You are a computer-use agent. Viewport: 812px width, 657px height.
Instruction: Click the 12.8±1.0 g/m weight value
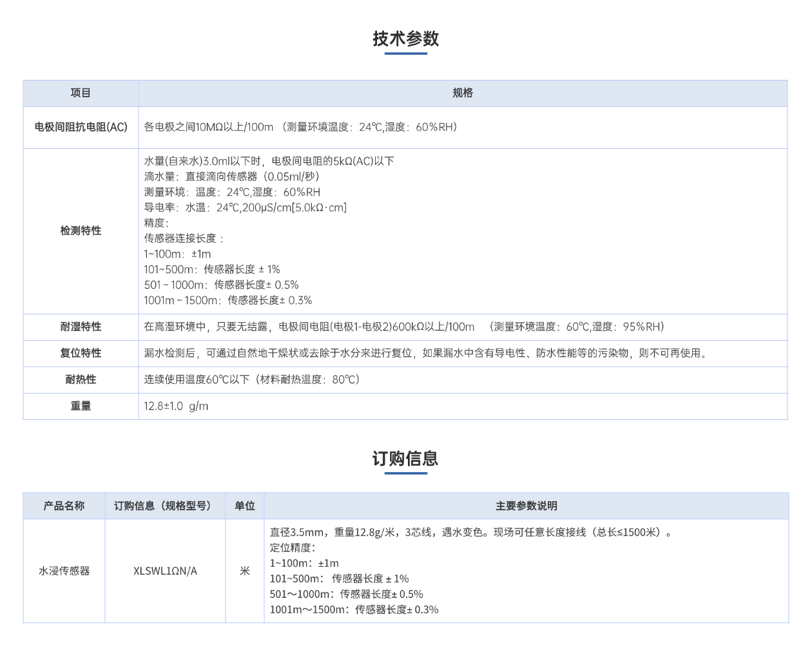pyautogui.click(x=176, y=406)
